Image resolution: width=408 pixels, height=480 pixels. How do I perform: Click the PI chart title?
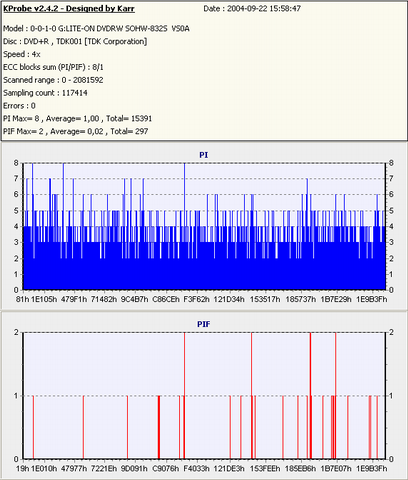pyautogui.click(x=204, y=155)
